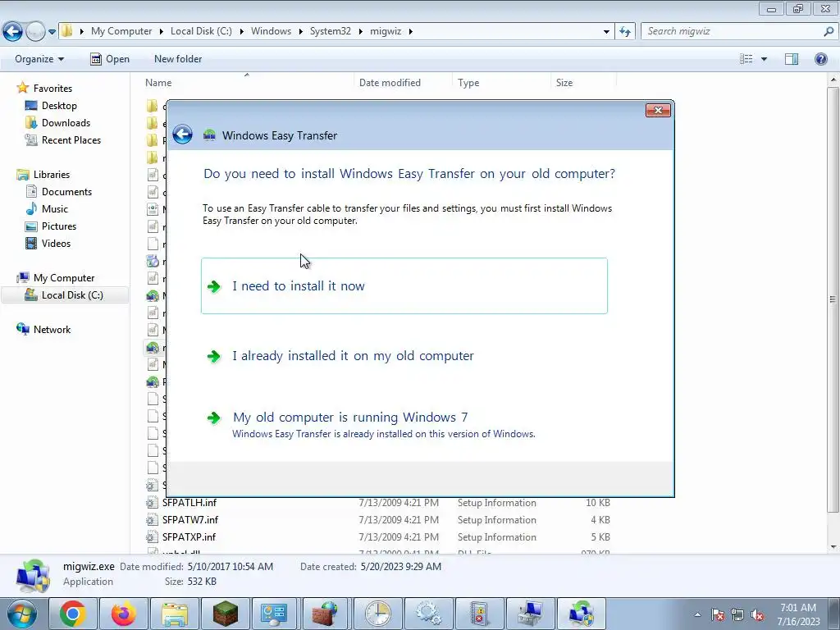This screenshot has height=630, width=840.
Task: Open Windows Explorer taskbar icon
Action: click(x=175, y=614)
